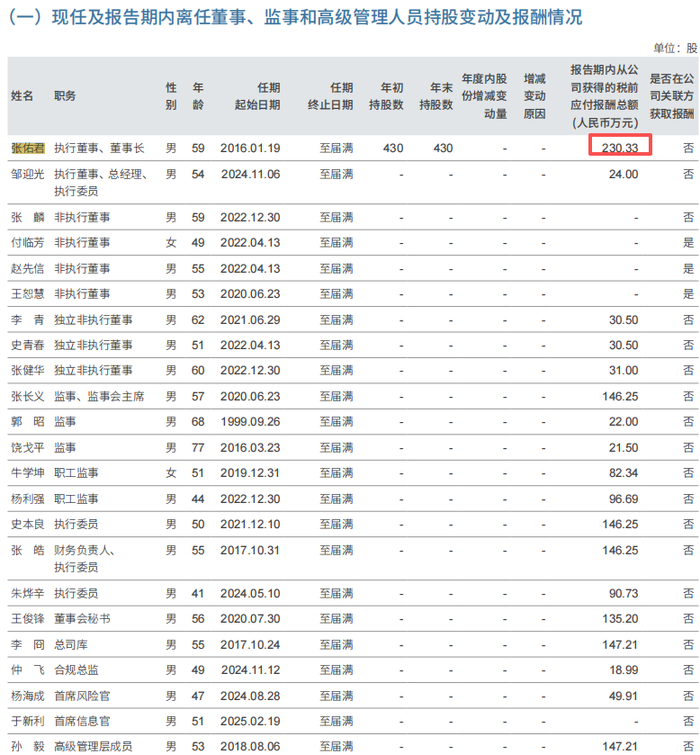Viewport: 700px width, 755px height.
Task: Click the 合规总监 position cell
Action: (77, 670)
